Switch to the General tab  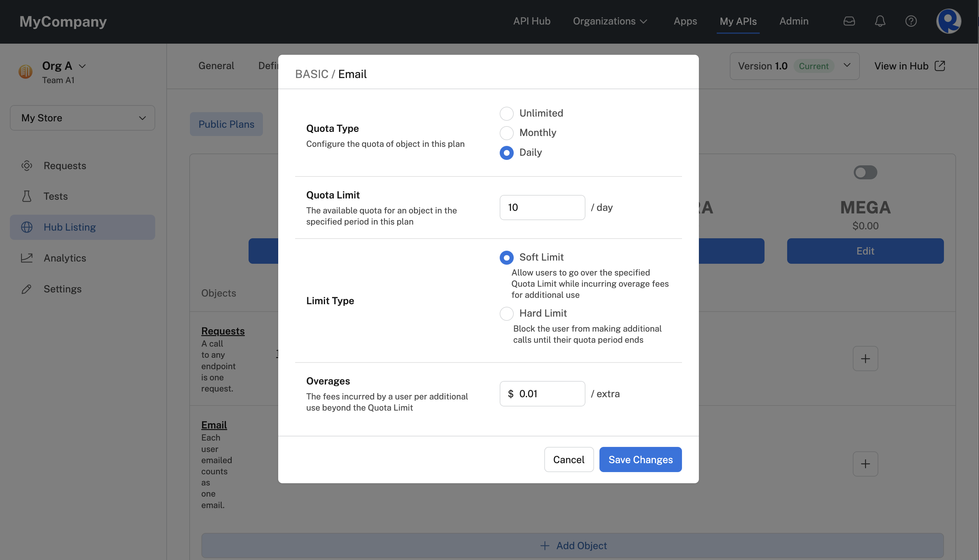click(x=216, y=65)
